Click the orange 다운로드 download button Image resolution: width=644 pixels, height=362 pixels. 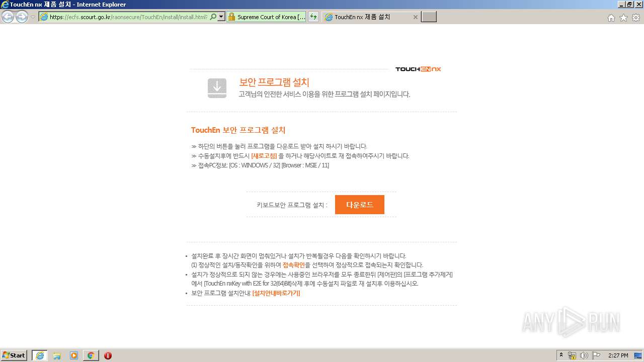pos(359,205)
